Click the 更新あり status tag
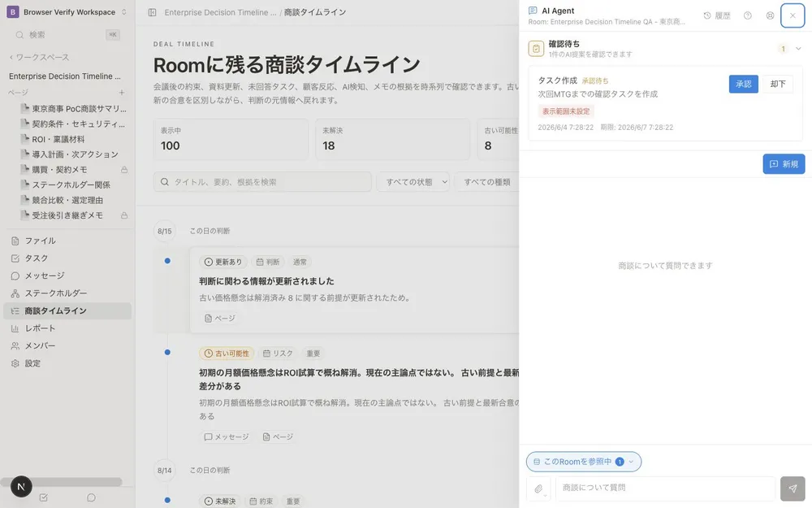 point(223,262)
